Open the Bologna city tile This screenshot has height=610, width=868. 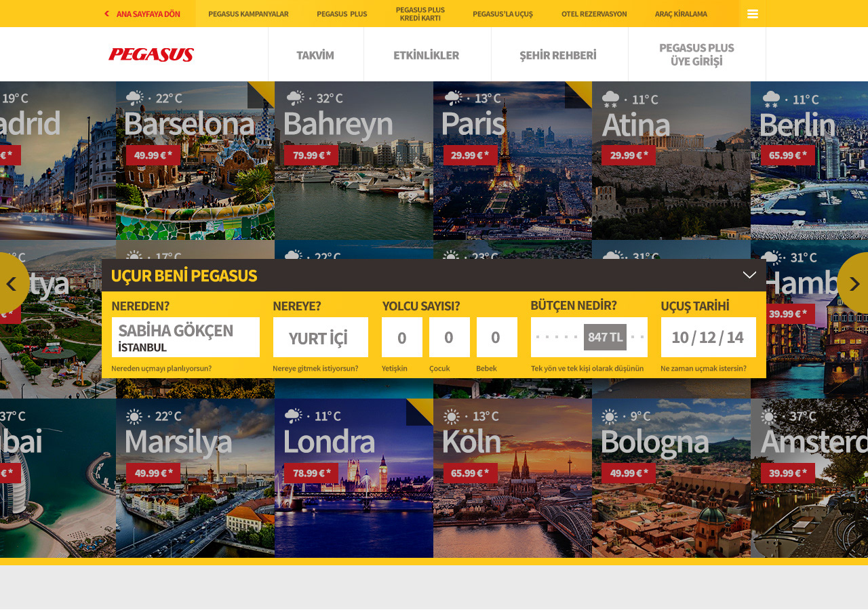pos(671,478)
